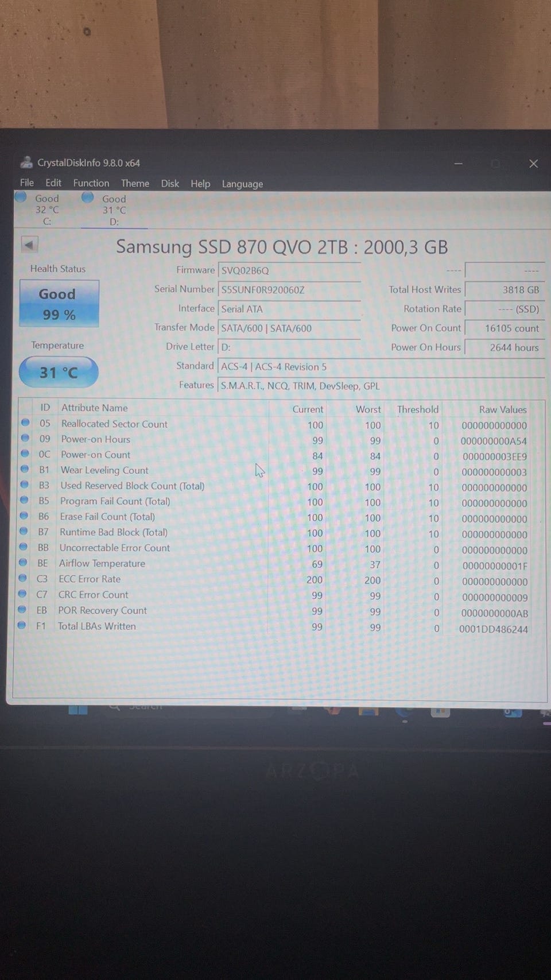Click the status dot for Airflow Temperature
This screenshot has width=551, height=980.
tap(23, 563)
